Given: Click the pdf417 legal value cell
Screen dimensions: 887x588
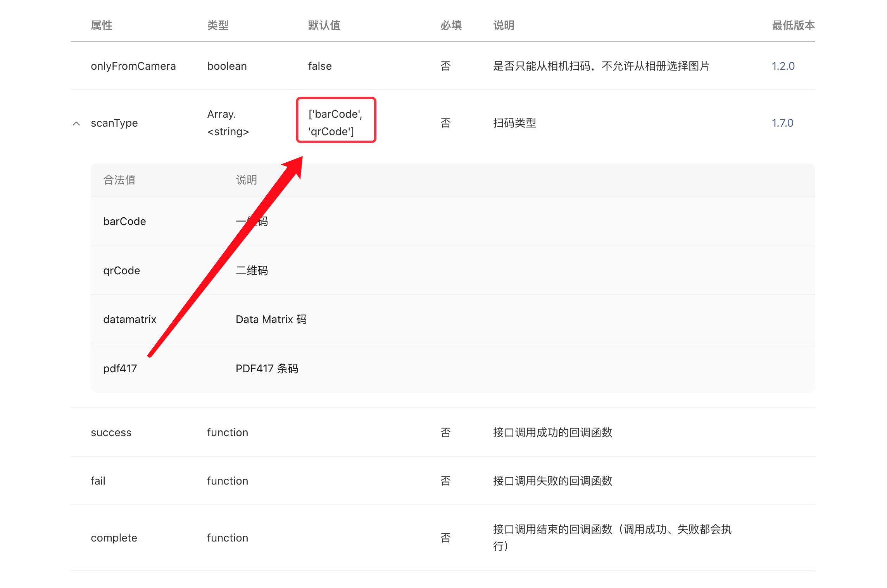Looking at the screenshot, I should tap(120, 368).
